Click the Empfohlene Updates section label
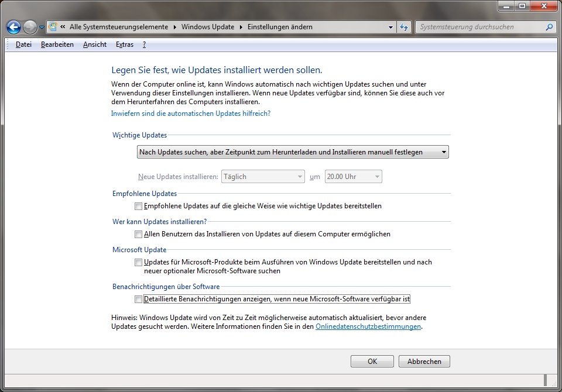562x392 pixels. (145, 194)
